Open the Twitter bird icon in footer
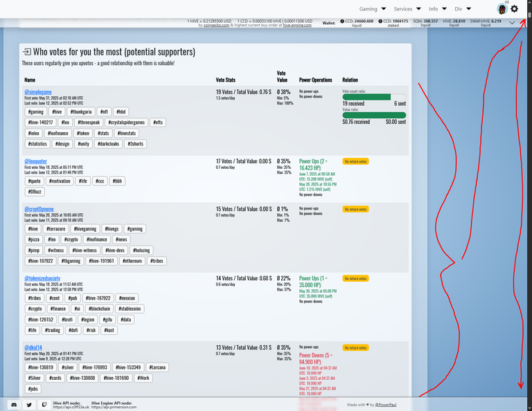Screen dimensions: 532x411 (x=29, y=405)
